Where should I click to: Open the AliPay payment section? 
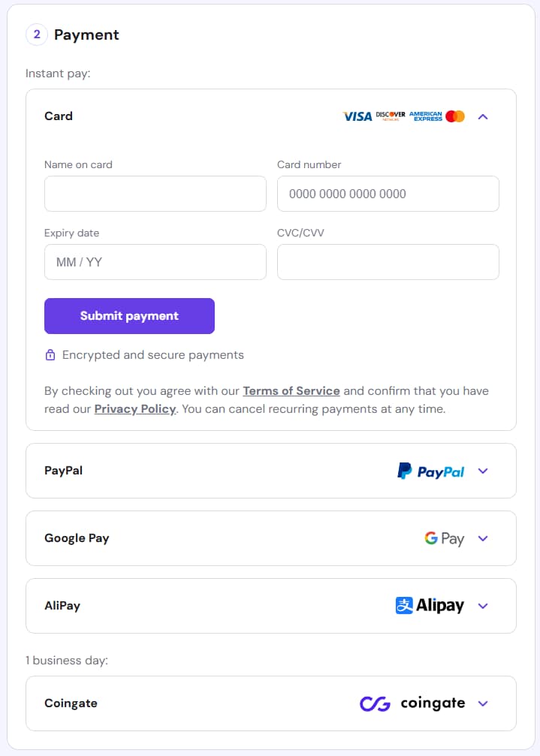pyautogui.click(x=483, y=606)
